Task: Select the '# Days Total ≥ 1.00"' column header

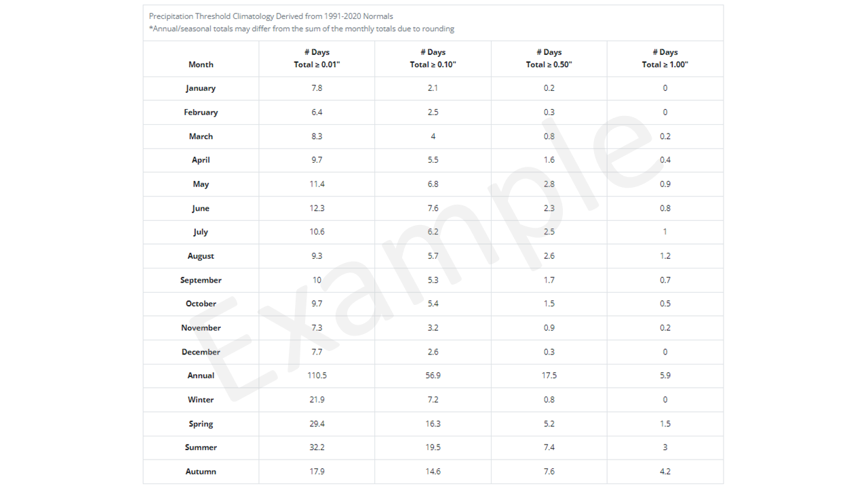Action: 665,58
